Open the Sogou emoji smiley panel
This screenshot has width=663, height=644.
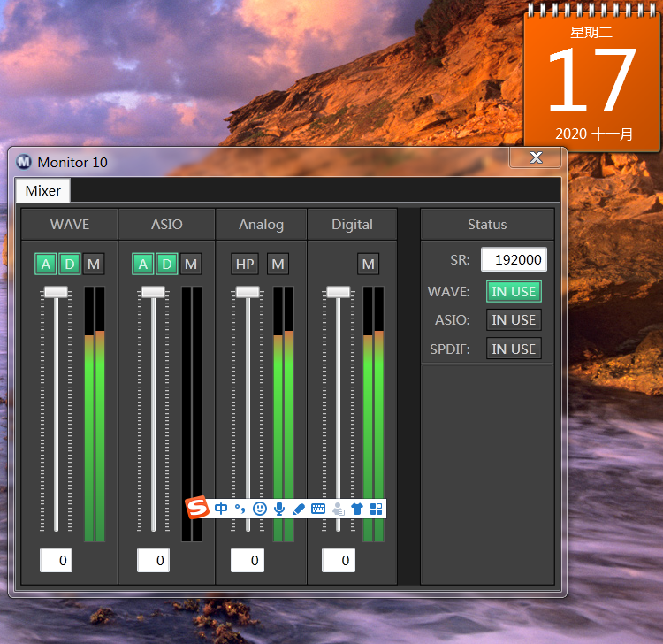click(x=260, y=509)
